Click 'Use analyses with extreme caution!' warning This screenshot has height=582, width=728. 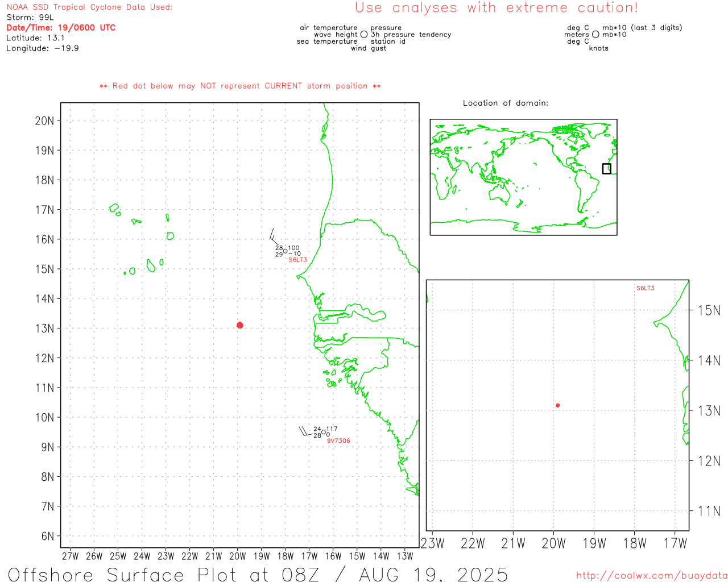tap(497, 7)
